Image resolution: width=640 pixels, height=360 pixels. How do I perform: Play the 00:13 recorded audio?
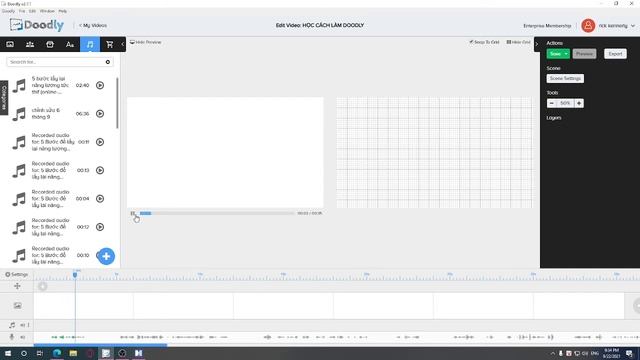100,170
